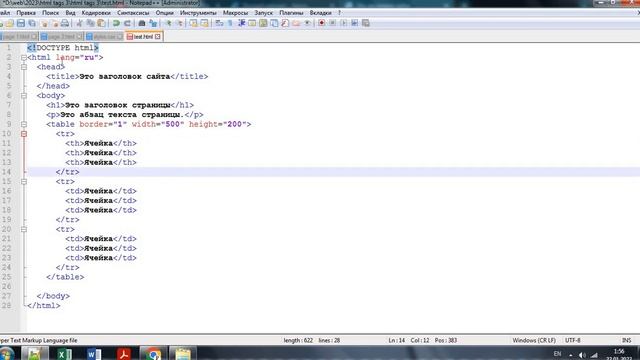Click the UTF-8 encoding in status bar
The height and width of the screenshot is (360, 640).
coord(573,340)
